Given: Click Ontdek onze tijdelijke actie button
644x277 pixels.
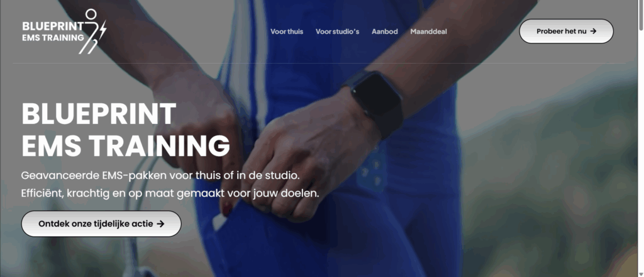Looking at the screenshot, I should [x=101, y=224].
